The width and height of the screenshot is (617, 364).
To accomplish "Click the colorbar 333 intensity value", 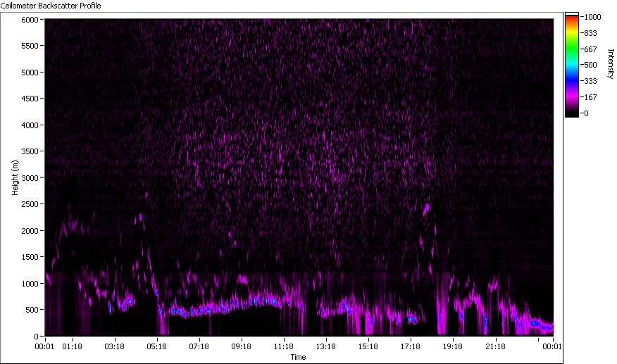I will (x=591, y=81).
